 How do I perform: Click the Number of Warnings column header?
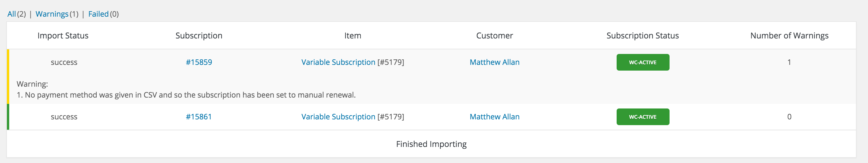click(x=789, y=36)
